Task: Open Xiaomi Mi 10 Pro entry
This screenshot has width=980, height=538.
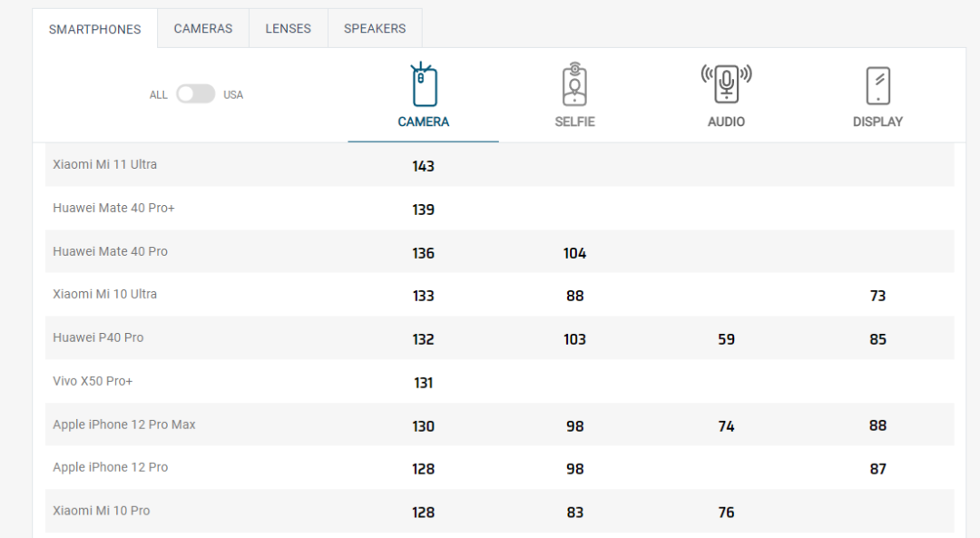Action: (x=102, y=511)
